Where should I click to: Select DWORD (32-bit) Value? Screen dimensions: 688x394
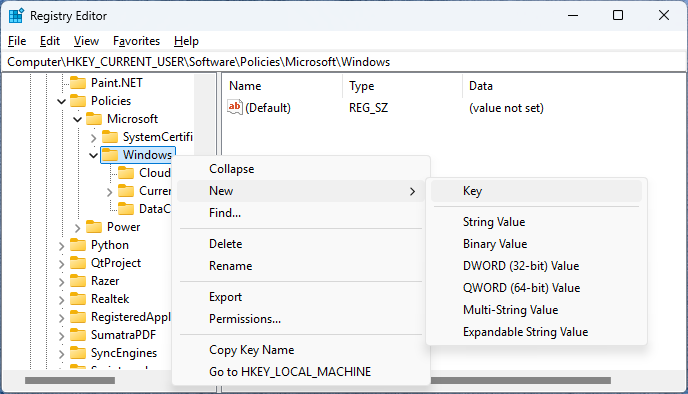536,265
